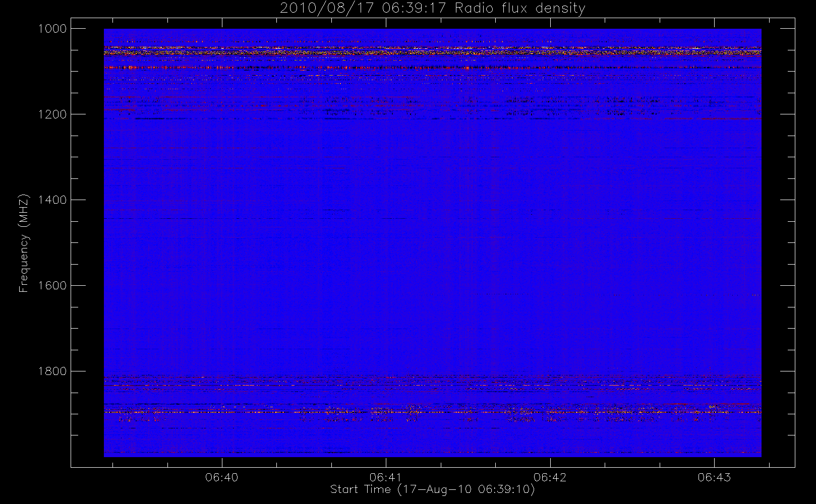Viewport: 816px width, 504px height.
Task: Click the "Start Time (17-Aug-10 06:39:10)" axis label
Action: click(x=432, y=489)
